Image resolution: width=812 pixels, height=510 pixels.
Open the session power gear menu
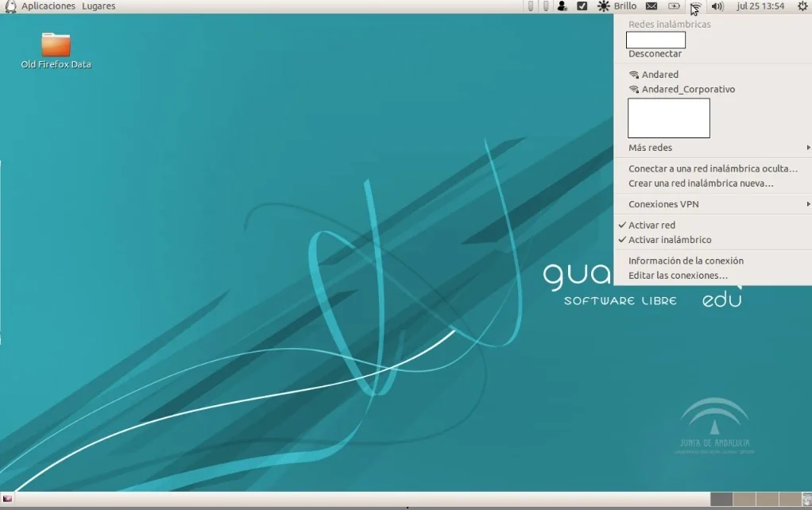click(x=802, y=6)
